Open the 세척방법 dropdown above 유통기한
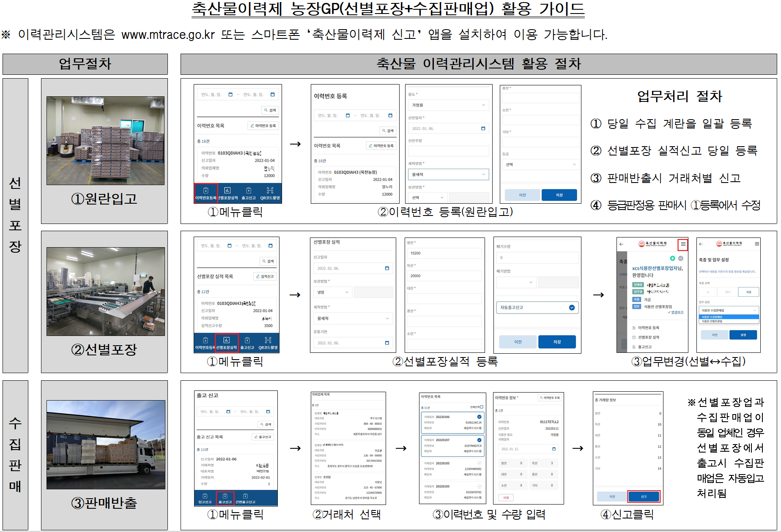This screenshot has width=781, height=532. 353,318
